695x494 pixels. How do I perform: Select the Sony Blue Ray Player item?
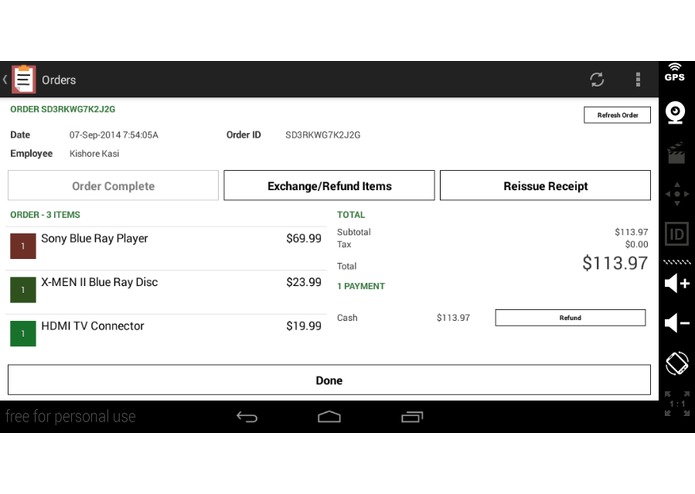166,248
